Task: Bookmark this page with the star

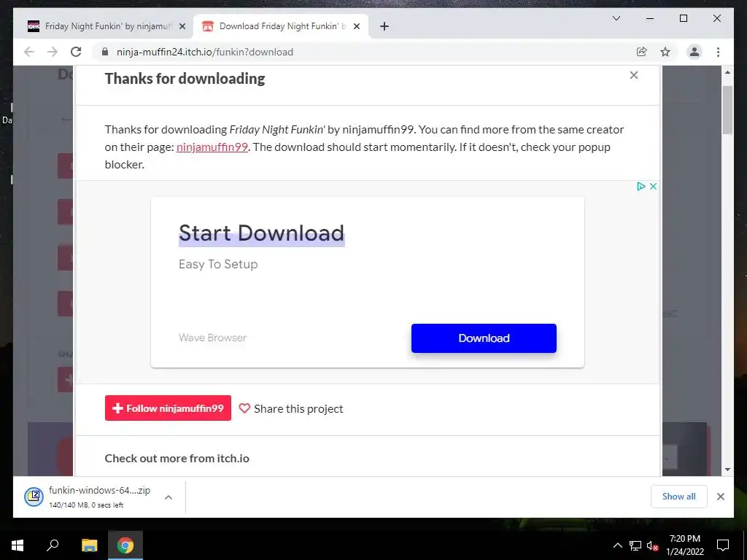Action: click(665, 52)
